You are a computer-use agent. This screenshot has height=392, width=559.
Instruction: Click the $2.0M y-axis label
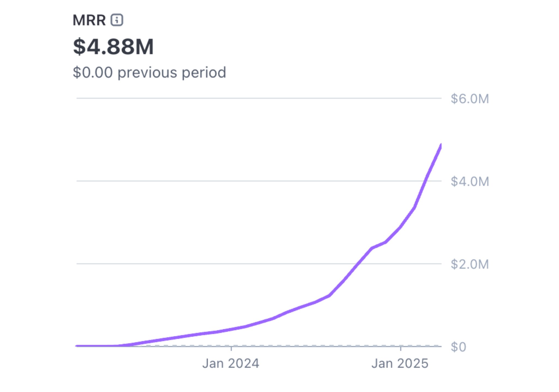pos(470,264)
